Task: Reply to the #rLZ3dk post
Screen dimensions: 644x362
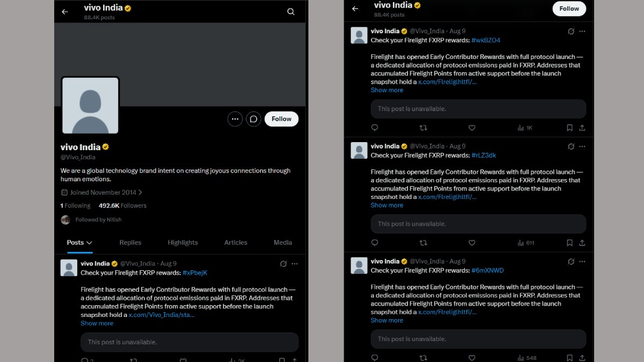Action: [x=375, y=243]
